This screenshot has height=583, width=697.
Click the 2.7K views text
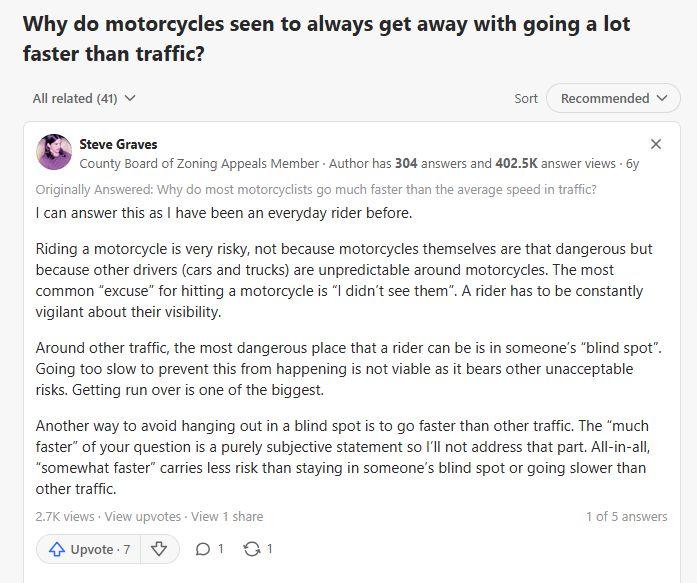pos(65,516)
